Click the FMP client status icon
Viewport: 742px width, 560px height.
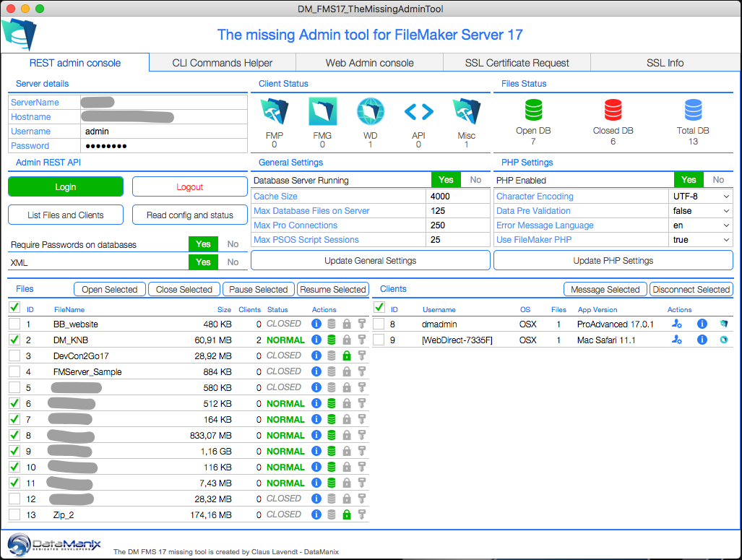click(x=275, y=111)
